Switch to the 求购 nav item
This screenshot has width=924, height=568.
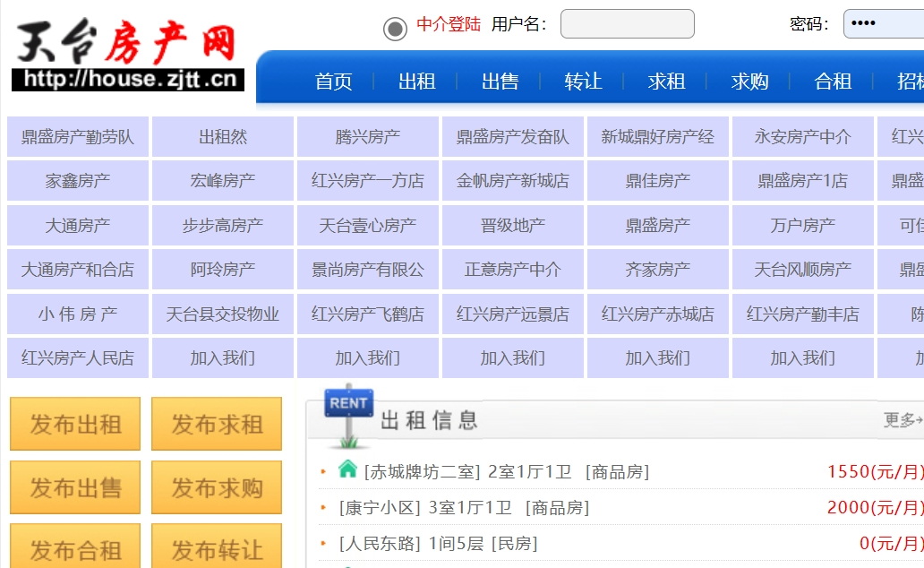pos(749,81)
